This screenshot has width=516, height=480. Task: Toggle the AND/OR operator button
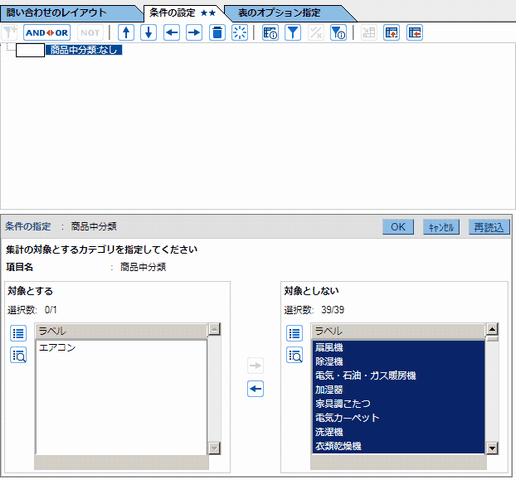click(x=47, y=33)
